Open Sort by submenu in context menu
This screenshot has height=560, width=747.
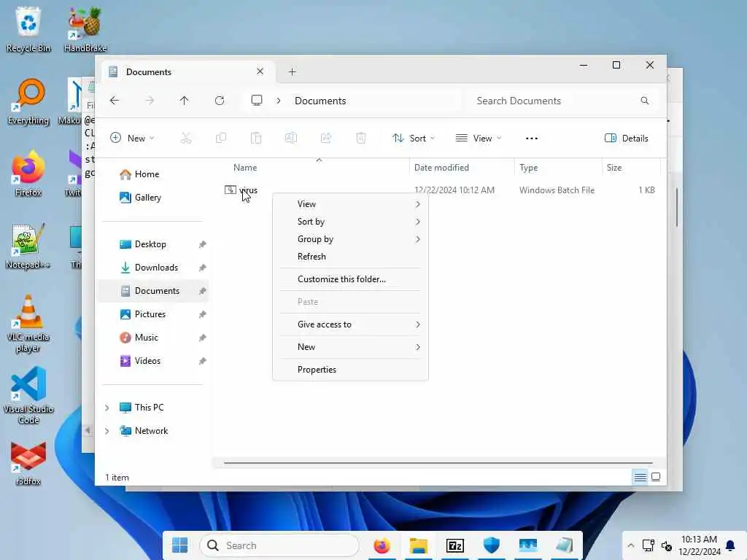point(351,222)
